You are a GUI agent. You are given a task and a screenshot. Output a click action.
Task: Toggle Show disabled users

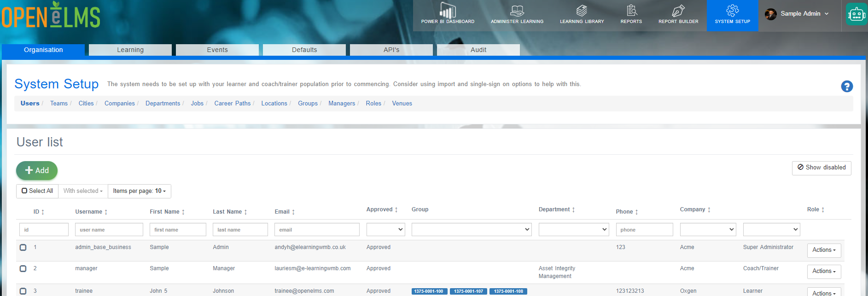coord(821,168)
